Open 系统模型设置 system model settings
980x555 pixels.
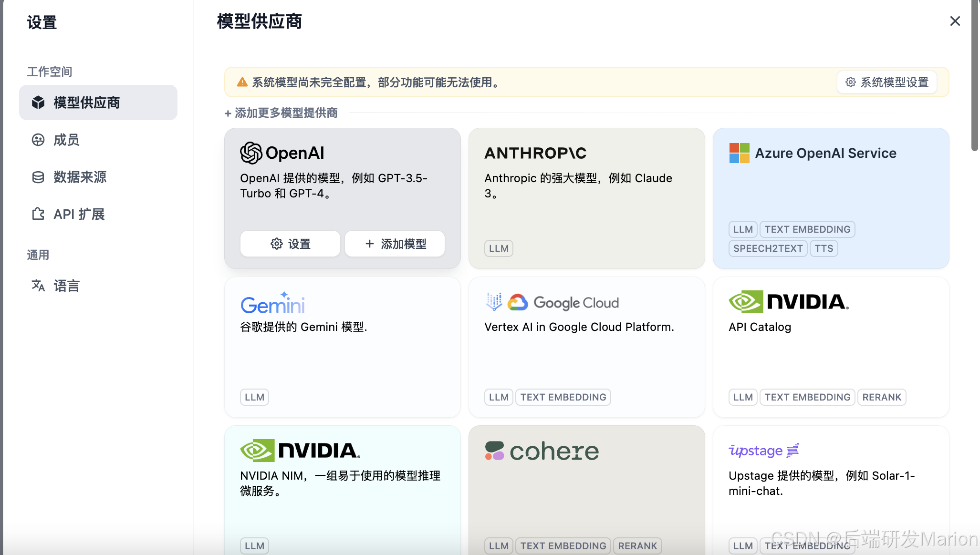click(887, 82)
